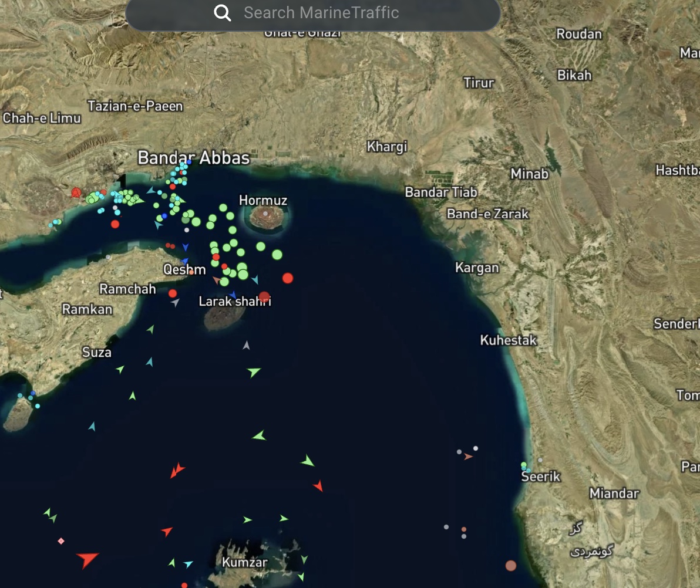Click the Kumzar place label
The height and width of the screenshot is (588, 700).
tap(245, 562)
